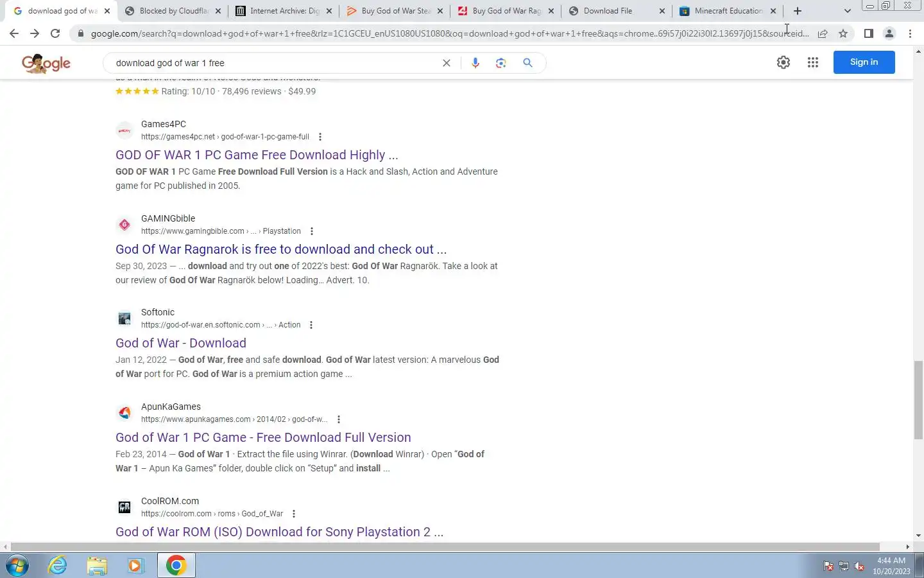Open Chrome side panel
This screenshot has height=578, width=924.
[x=868, y=33]
